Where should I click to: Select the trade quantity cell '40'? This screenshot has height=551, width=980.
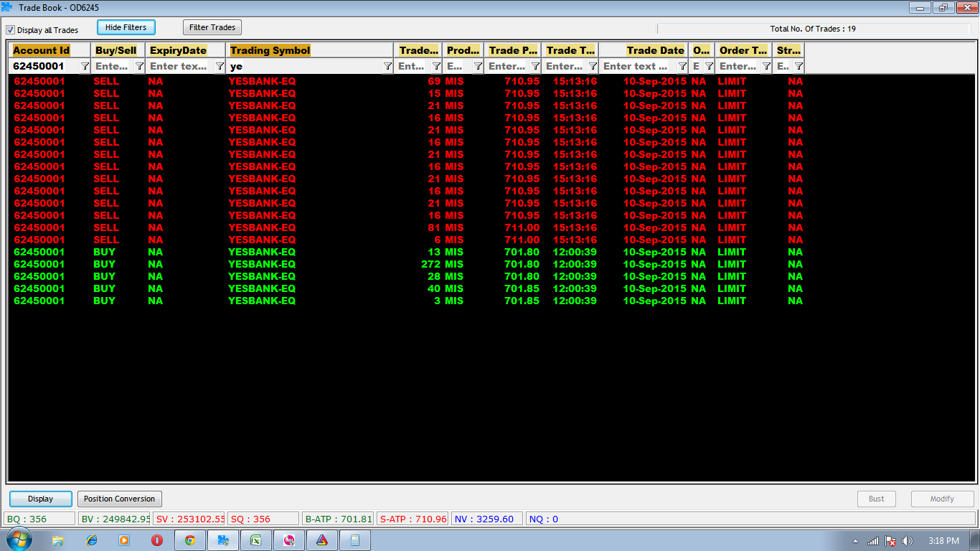click(434, 288)
